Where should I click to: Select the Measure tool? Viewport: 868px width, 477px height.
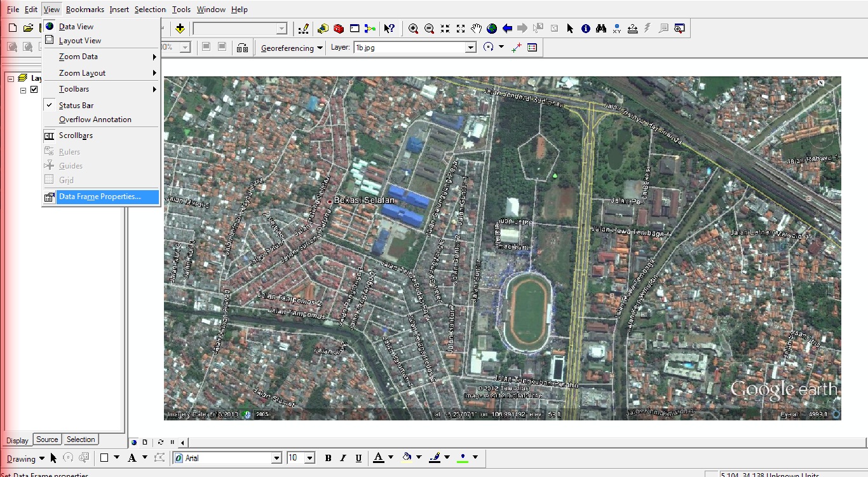631,28
